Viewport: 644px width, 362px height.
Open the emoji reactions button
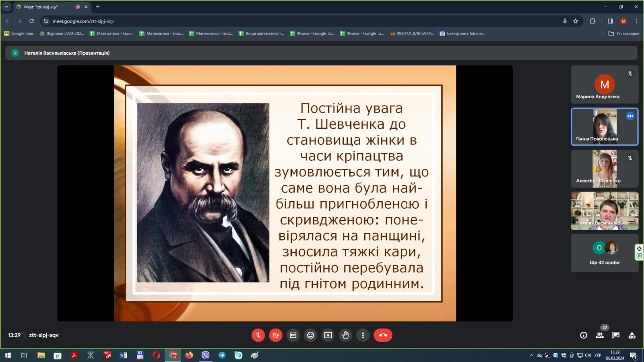tap(311, 335)
